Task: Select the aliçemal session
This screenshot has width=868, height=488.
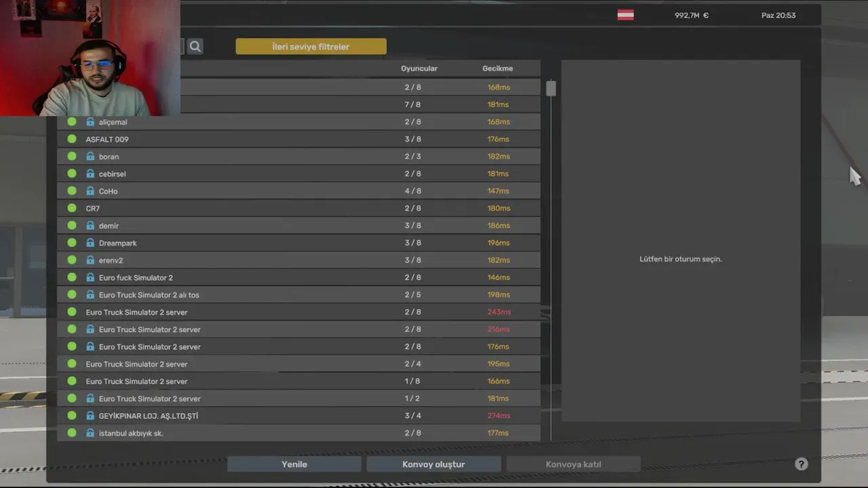Action: [298, 122]
